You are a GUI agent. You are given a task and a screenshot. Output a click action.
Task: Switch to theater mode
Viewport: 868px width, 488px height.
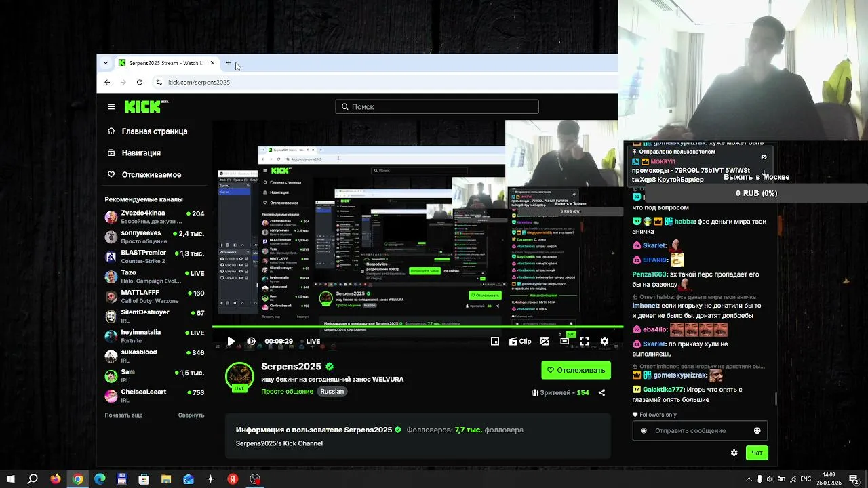564,342
